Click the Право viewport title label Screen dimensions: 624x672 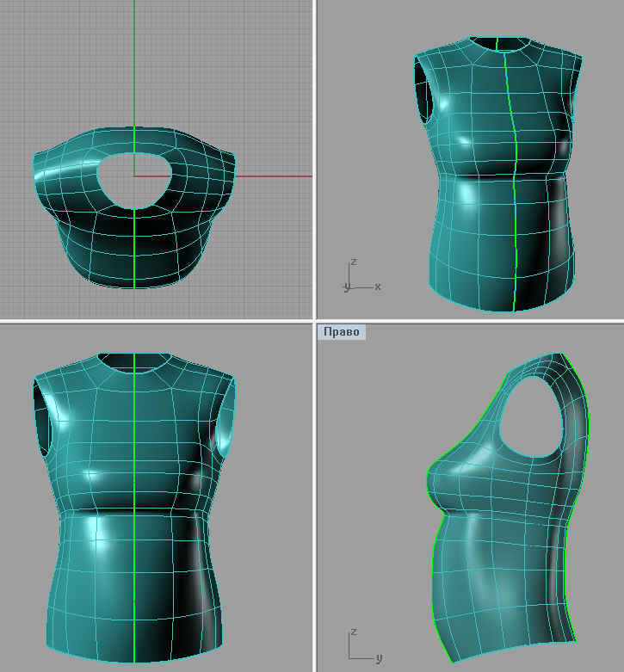pyautogui.click(x=342, y=332)
